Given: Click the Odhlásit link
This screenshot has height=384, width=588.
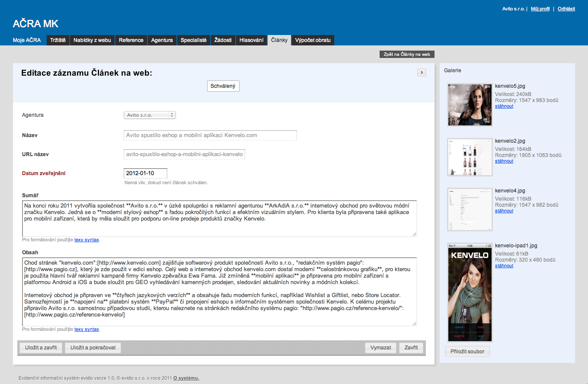Looking at the screenshot, I should tap(566, 9).
